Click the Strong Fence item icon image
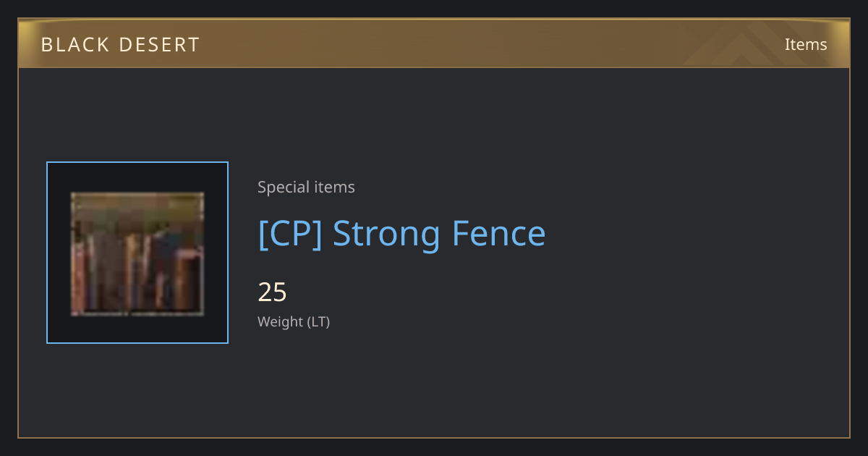 coord(137,253)
